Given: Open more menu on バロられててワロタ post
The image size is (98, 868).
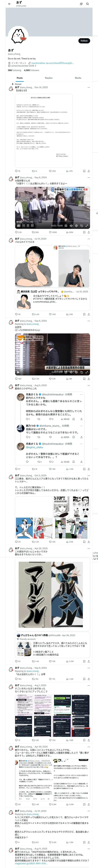Looking at the screenshot, I should 89,239.
